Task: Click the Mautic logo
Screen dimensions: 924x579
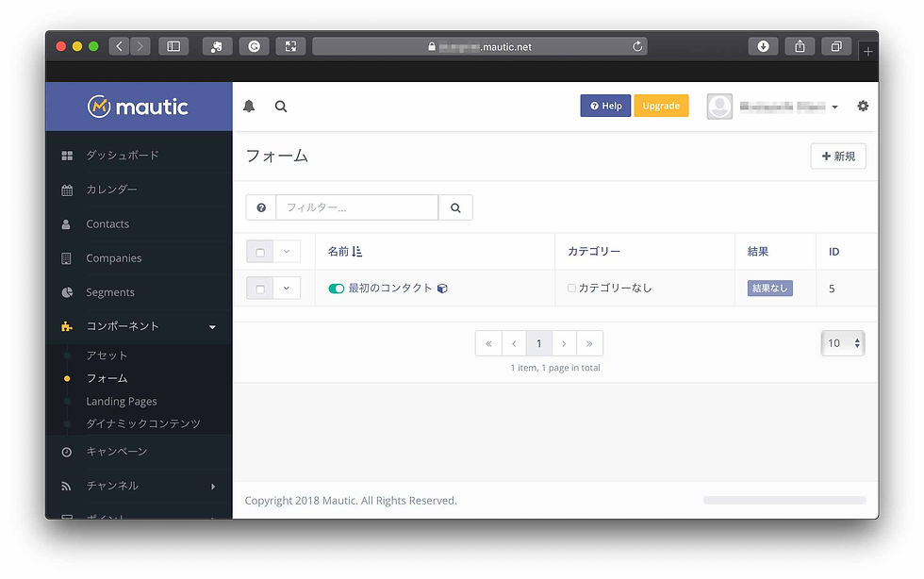Action: (x=139, y=107)
